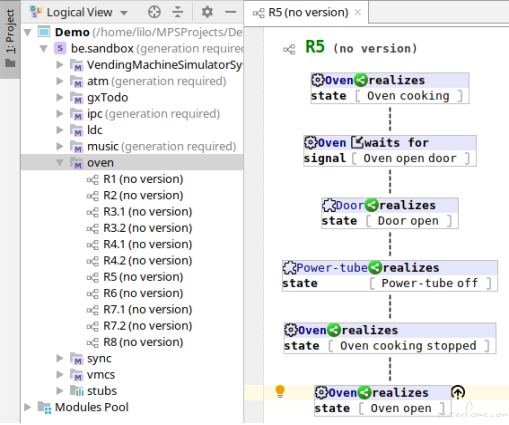The image size is (509, 425).
Task: Collapse the oven model node
Action: [60, 163]
